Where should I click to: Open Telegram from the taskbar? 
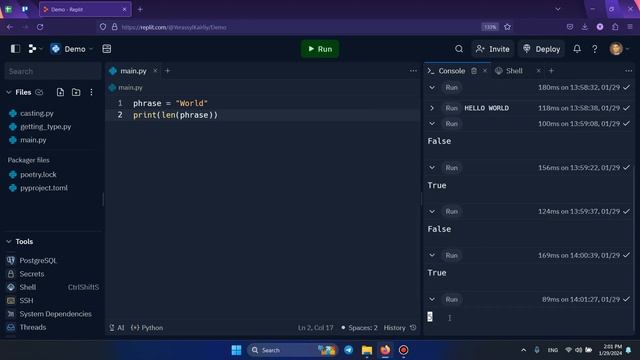(x=349, y=350)
